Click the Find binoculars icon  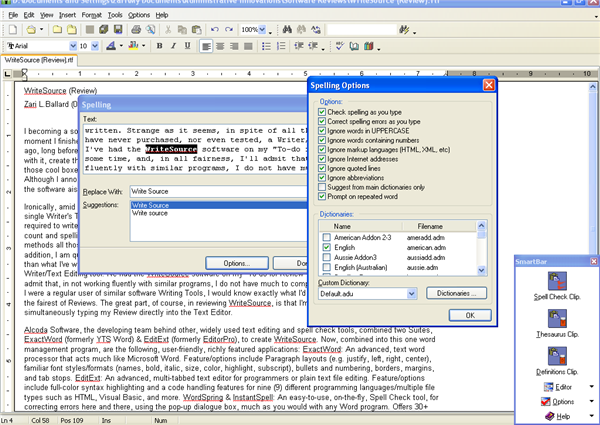[287, 29]
